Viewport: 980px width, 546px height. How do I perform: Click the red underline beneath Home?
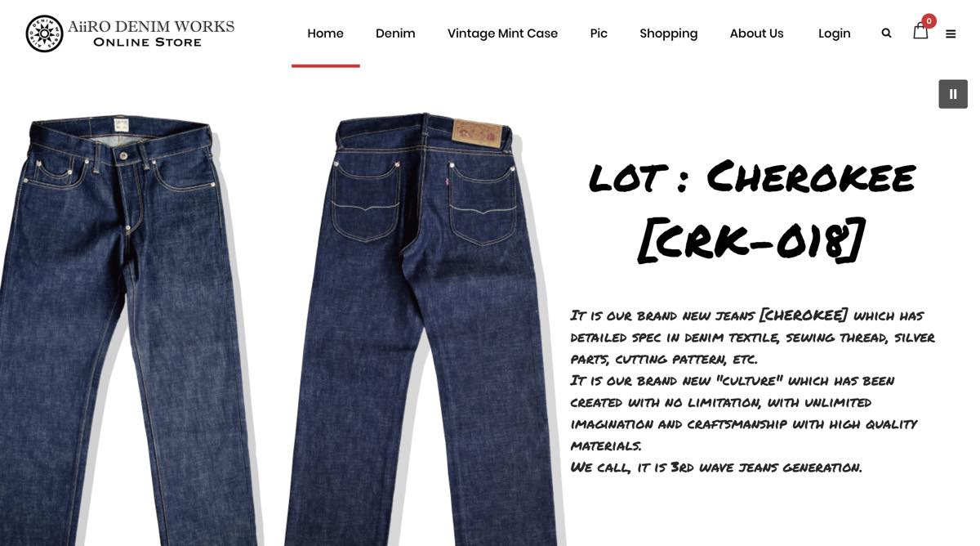point(325,65)
